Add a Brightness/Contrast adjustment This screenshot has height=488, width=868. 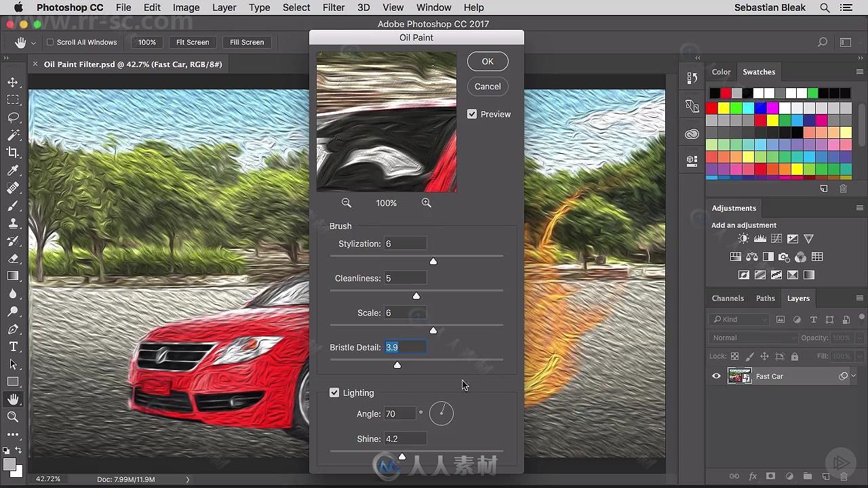[744, 239]
